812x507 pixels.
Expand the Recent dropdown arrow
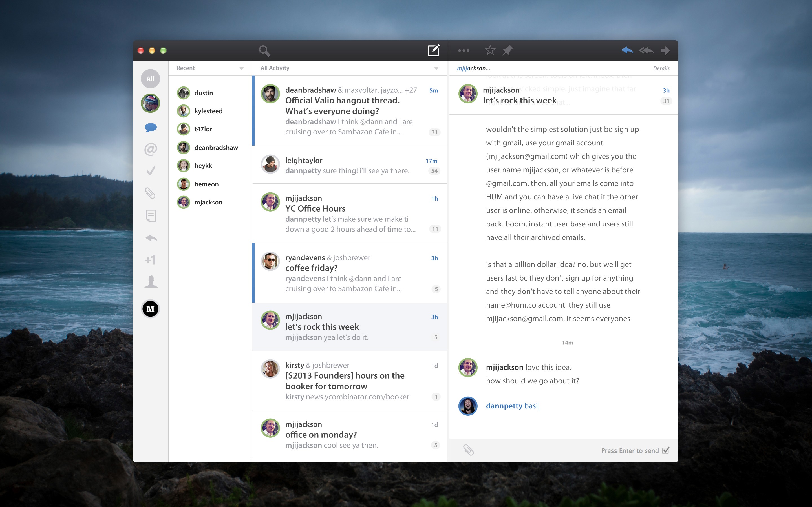click(x=241, y=68)
